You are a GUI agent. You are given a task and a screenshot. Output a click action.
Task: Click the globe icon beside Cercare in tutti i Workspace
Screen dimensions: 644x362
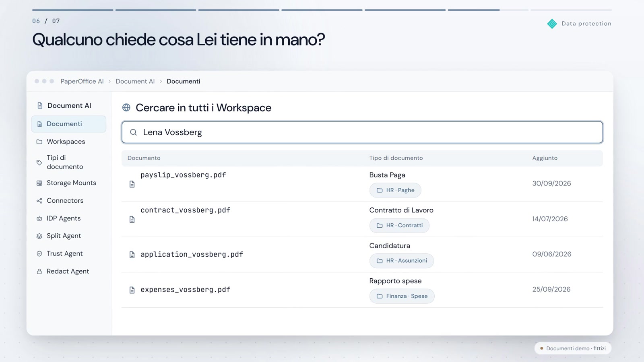pyautogui.click(x=126, y=107)
